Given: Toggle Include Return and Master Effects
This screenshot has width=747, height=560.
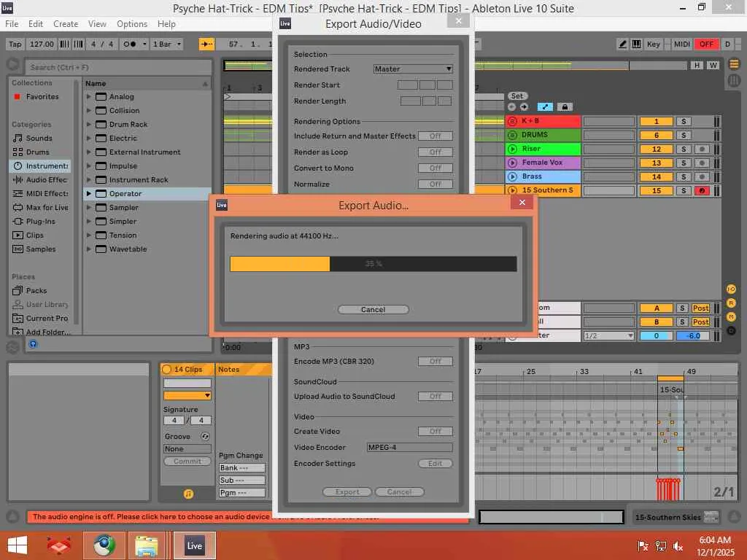Looking at the screenshot, I should pos(435,136).
